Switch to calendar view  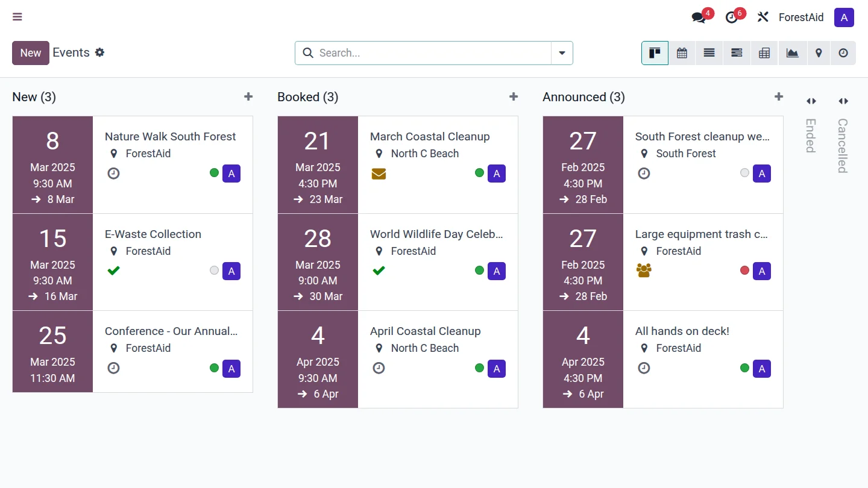[682, 53]
